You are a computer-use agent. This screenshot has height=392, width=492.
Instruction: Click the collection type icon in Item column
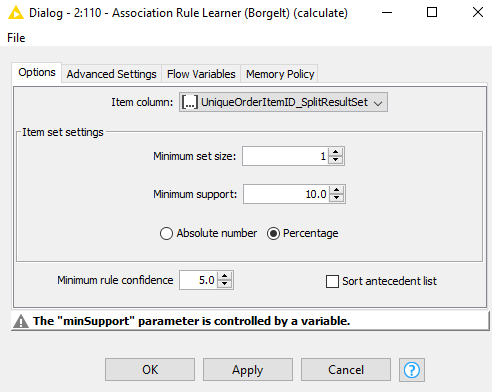pyautogui.click(x=190, y=102)
